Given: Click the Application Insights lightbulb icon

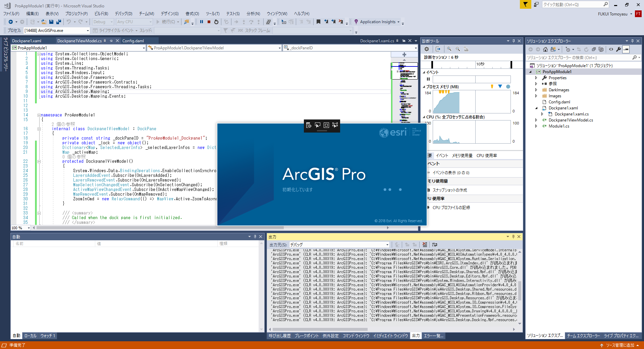Looking at the screenshot, I should coord(356,22).
